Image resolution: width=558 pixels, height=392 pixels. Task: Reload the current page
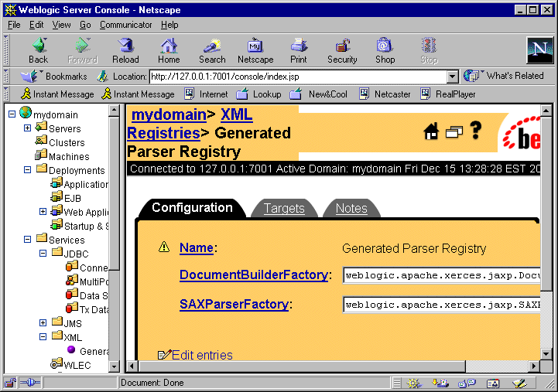(125, 46)
